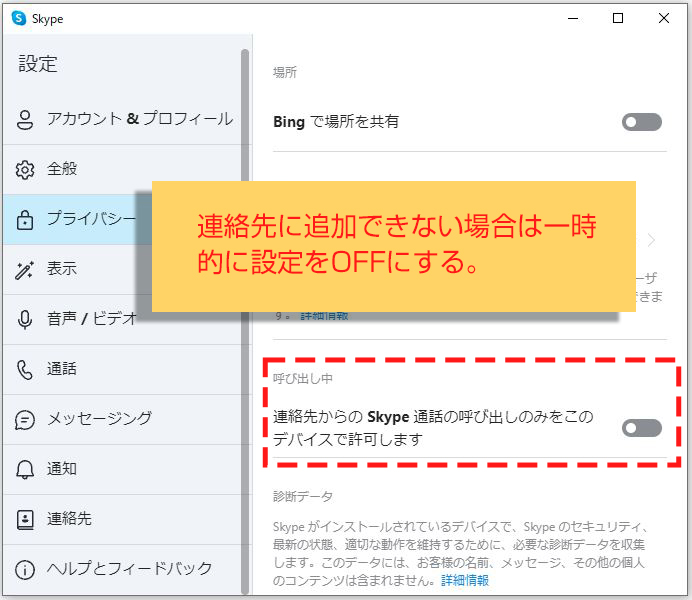Minimize the Skype window
This screenshot has height=600, width=692.
click(573, 19)
